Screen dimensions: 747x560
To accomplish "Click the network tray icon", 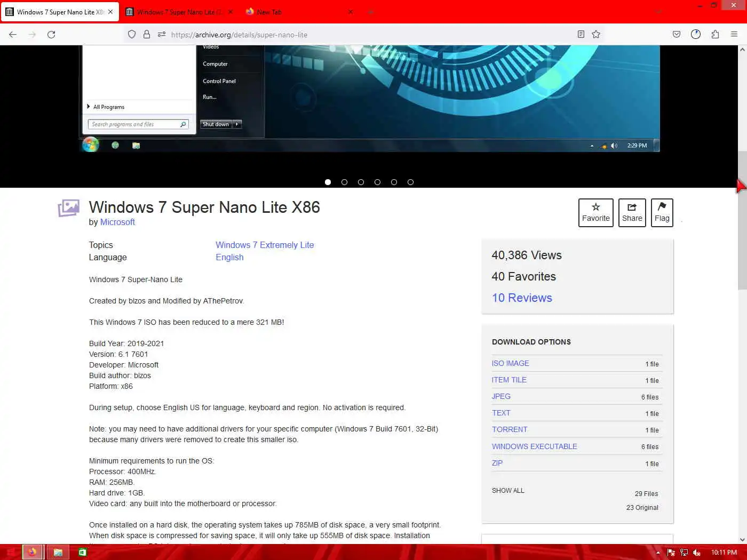I will coord(684,553).
